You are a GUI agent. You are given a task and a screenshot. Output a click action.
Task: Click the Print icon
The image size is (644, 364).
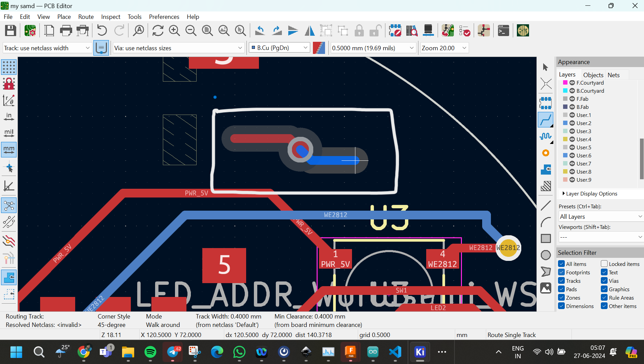[66, 31]
